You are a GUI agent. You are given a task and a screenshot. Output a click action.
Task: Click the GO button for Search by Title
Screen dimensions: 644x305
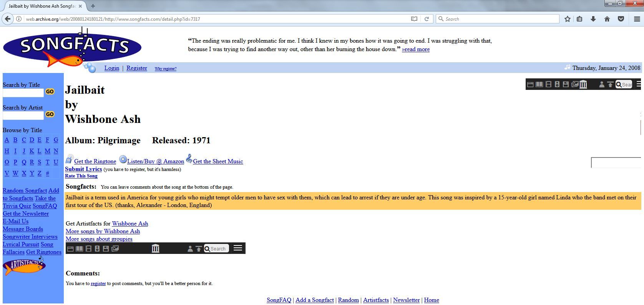[50, 91]
